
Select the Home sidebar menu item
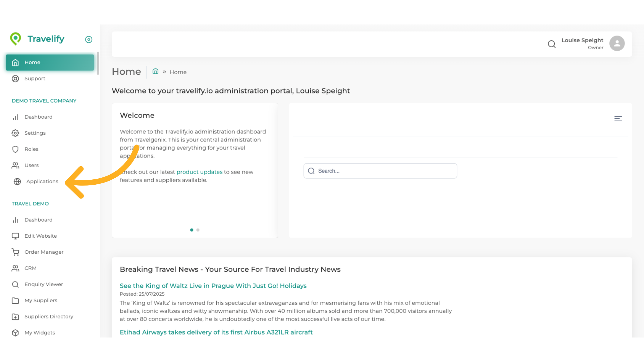coord(50,62)
